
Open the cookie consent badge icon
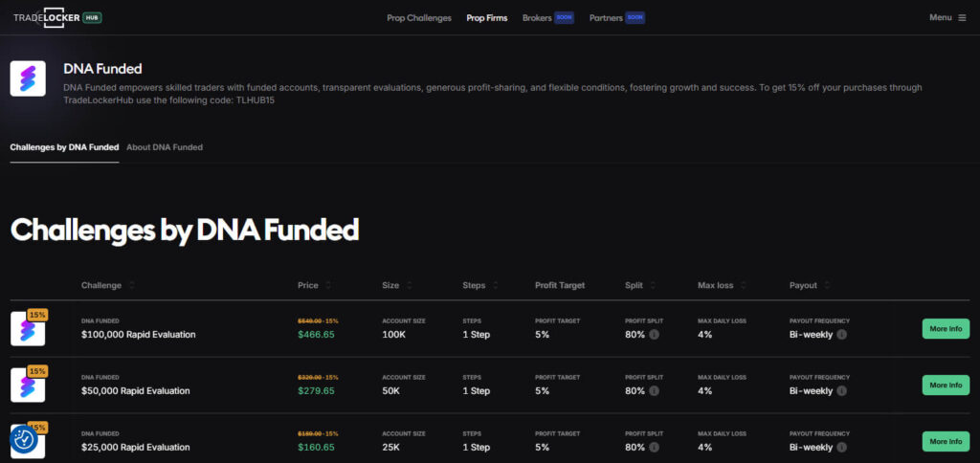[24, 439]
